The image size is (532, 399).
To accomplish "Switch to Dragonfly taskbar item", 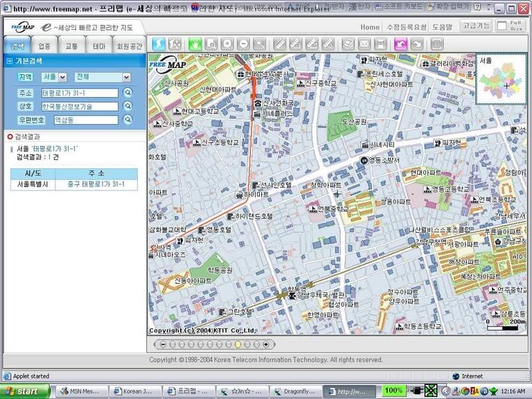I will click(x=296, y=391).
